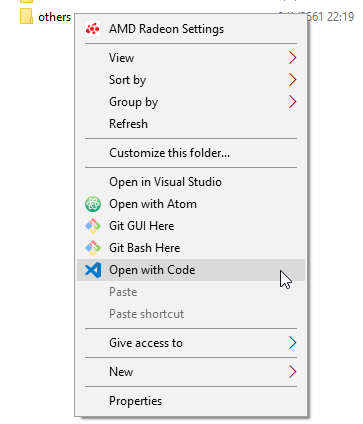
Task: Expand the Sort by submenu arrow
Action: [292, 80]
